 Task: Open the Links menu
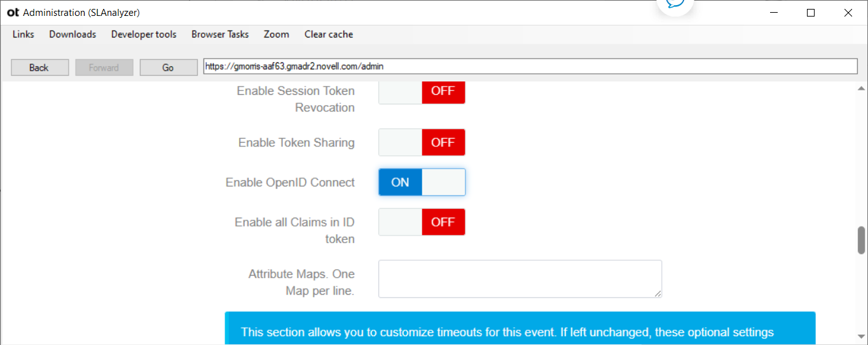pyautogui.click(x=24, y=34)
